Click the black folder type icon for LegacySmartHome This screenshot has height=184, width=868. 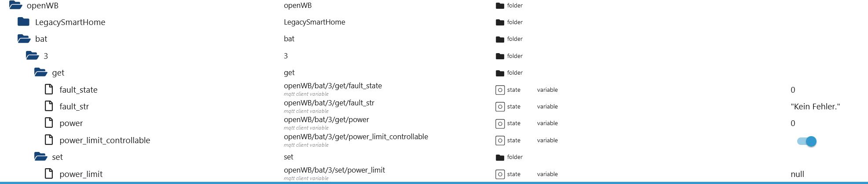500,22
